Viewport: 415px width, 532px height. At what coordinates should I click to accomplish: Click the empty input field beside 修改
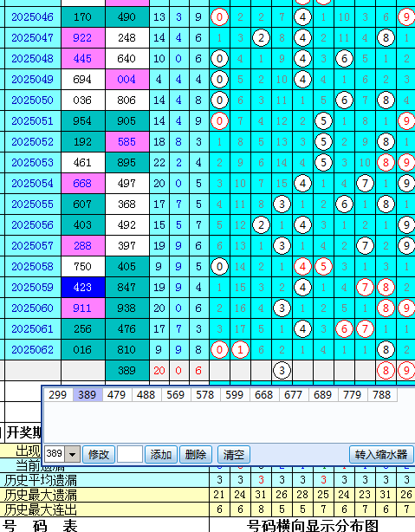pos(130,454)
